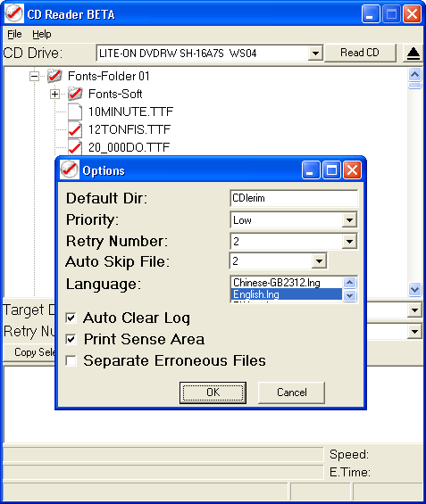Click the file tree scrollbar thumb

[x=414, y=86]
